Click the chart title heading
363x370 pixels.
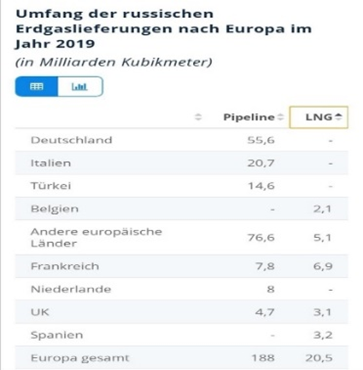pos(163,29)
